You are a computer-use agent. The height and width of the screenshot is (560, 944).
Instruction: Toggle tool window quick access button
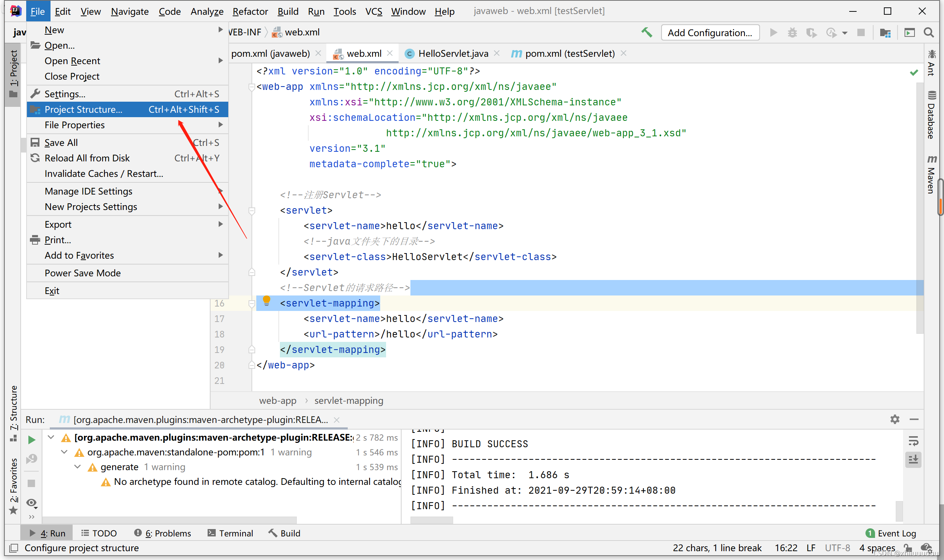14,547
